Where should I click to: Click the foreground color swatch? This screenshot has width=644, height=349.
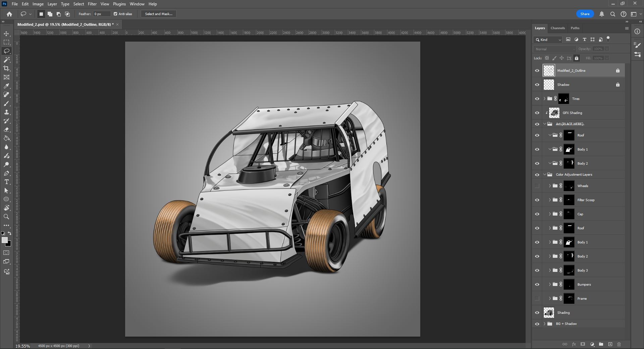(4, 240)
